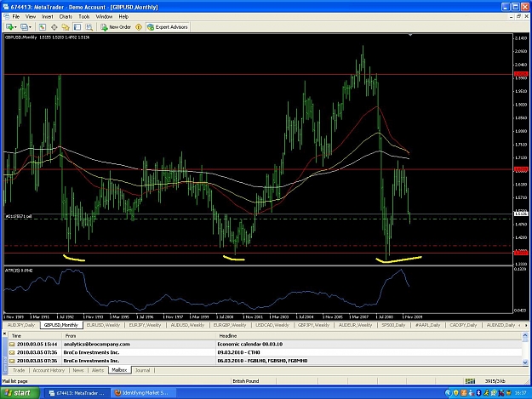Open the New Chart toolbar icon
This screenshot has height=399, width=532.
pos(9,27)
